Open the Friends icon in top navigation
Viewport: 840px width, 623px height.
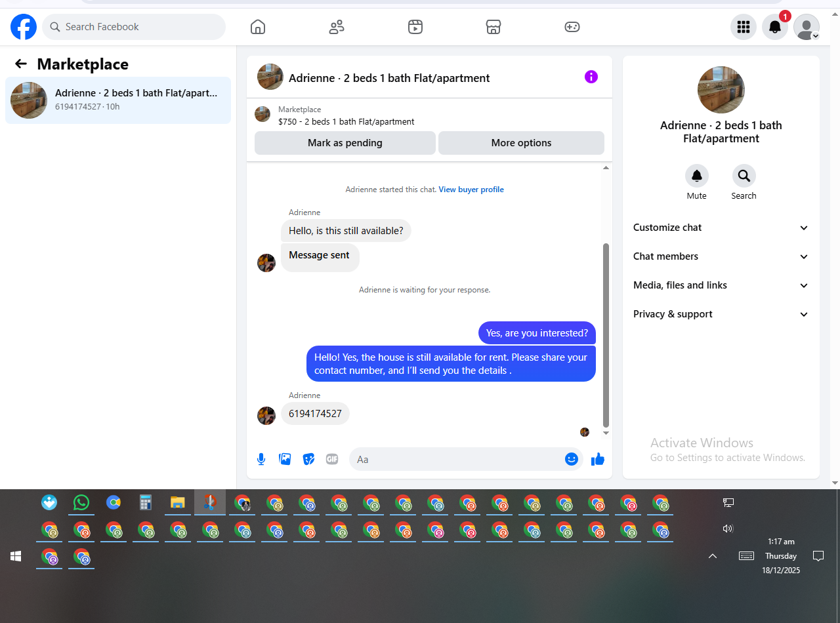point(337,27)
